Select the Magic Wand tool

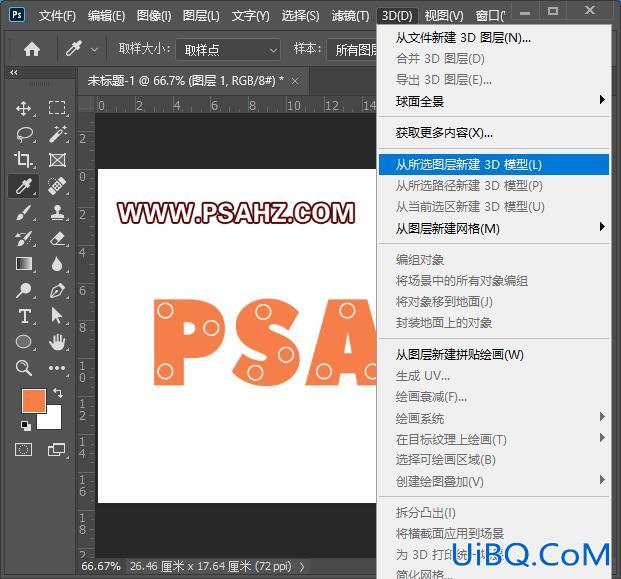point(57,134)
